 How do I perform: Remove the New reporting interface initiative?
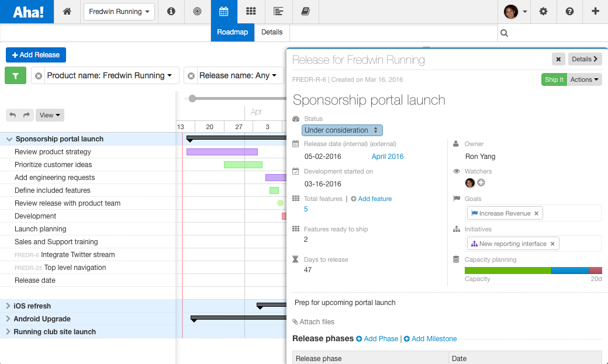point(552,243)
